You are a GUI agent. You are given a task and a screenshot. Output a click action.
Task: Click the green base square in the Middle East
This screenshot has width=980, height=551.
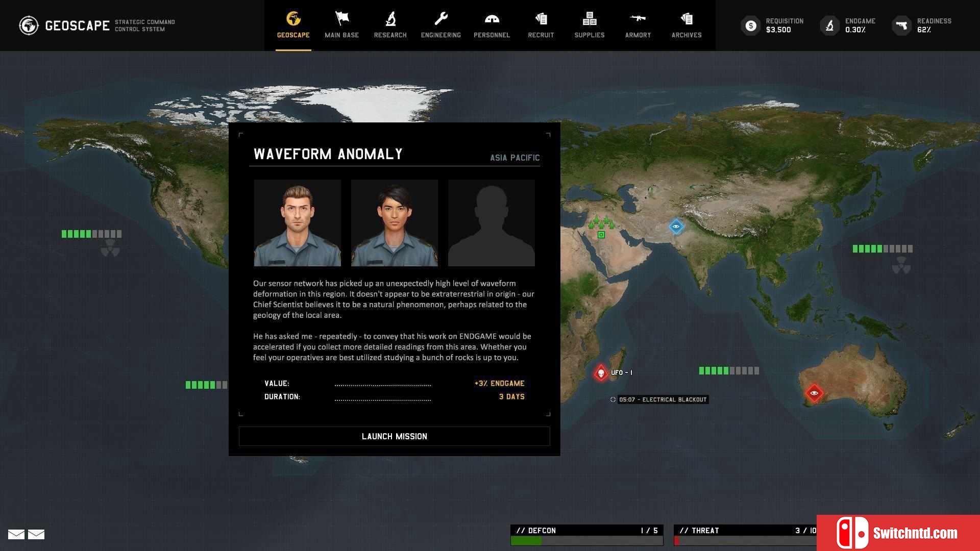click(601, 235)
